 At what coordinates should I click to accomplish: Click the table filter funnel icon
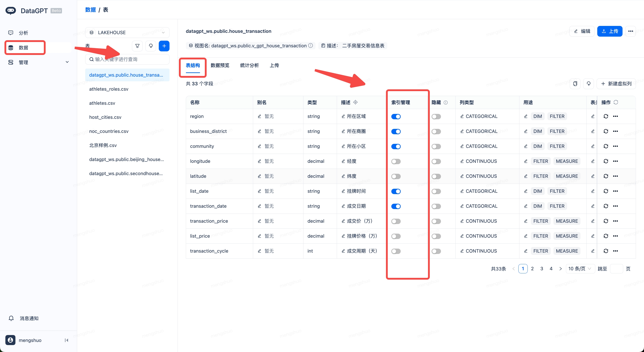coord(137,46)
